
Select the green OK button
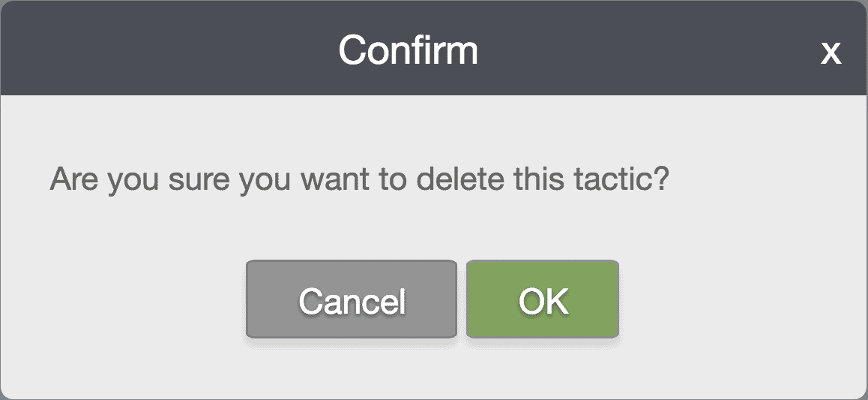(543, 300)
